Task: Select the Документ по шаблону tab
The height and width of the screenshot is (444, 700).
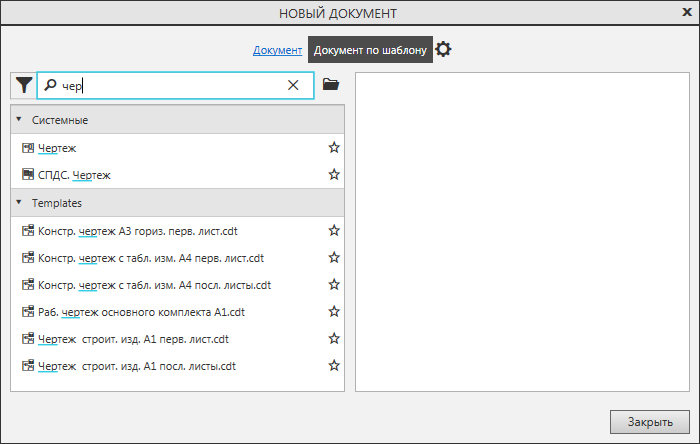Action: [x=370, y=50]
